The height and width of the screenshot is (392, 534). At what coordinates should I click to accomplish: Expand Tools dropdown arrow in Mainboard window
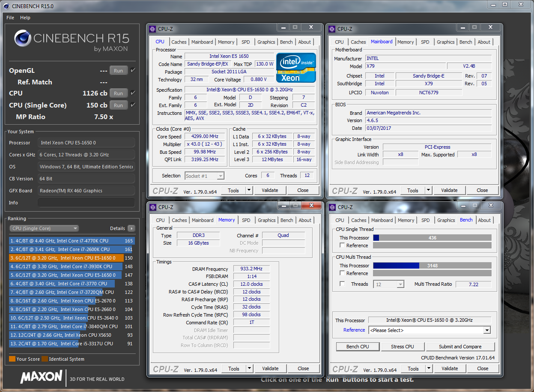point(428,190)
